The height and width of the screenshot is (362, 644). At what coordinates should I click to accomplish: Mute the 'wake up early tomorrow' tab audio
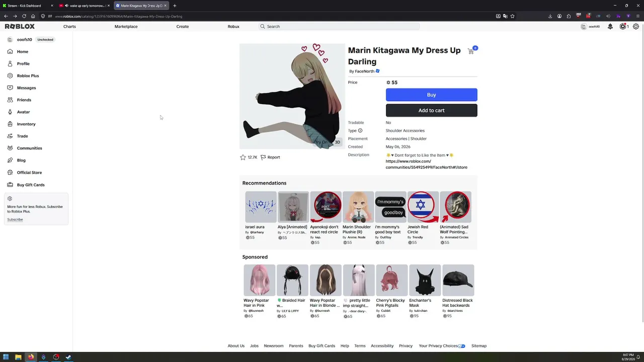tap(66, 6)
